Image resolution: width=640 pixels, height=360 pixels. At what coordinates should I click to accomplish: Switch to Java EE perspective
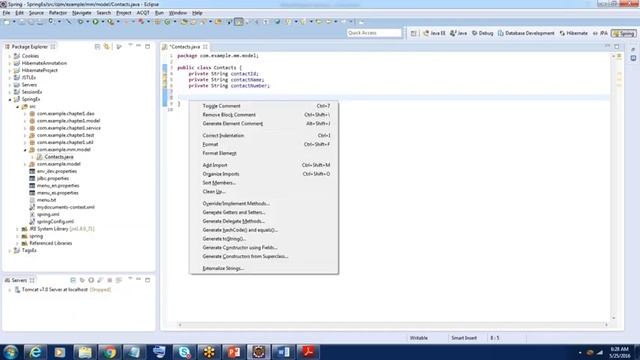tap(434, 33)
